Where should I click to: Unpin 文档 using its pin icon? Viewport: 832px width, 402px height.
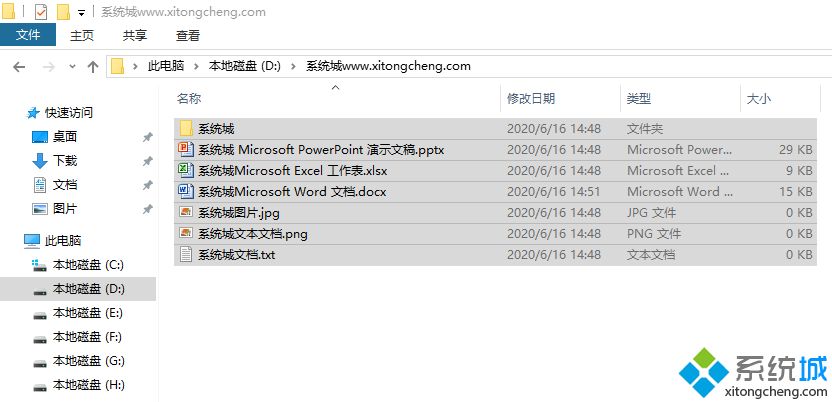[148, 185]
